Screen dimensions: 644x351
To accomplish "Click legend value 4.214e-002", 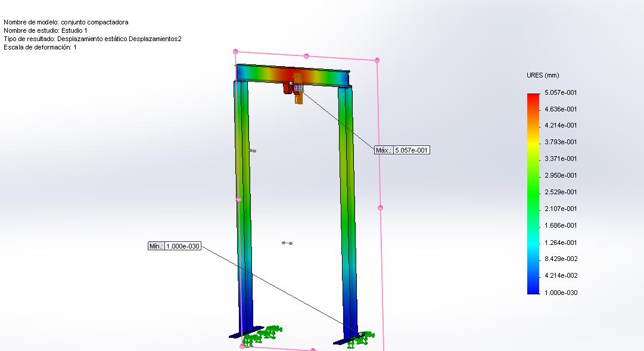I will 561,275.
